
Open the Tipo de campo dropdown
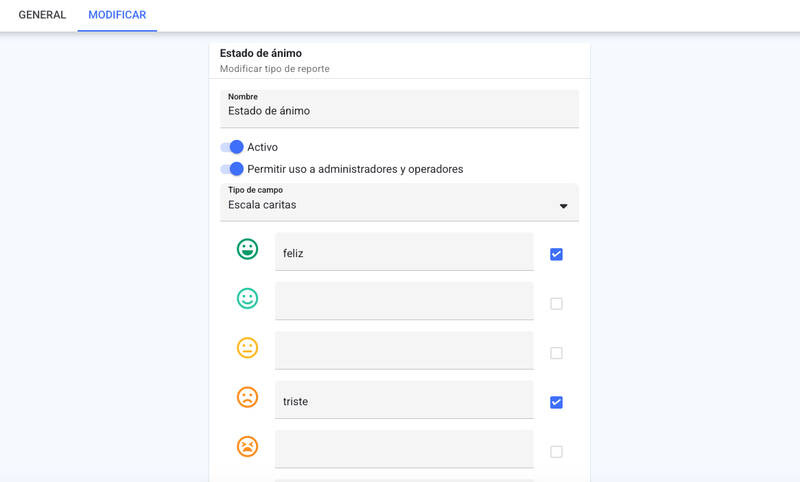point(399,202)
